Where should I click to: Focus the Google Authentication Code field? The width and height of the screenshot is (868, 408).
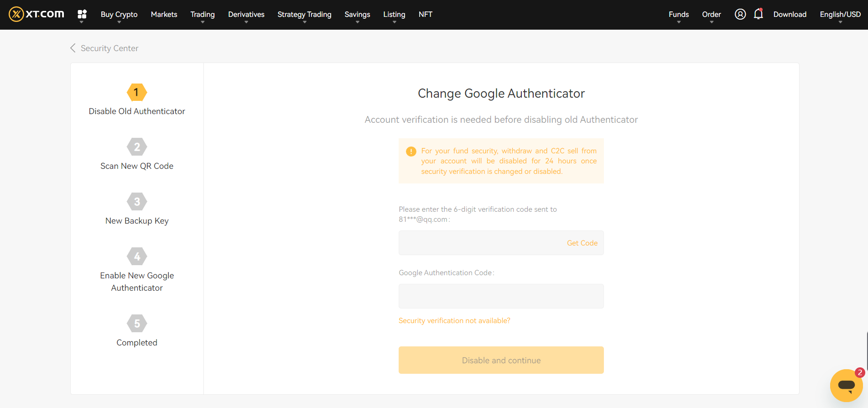(x=501, y=297)
